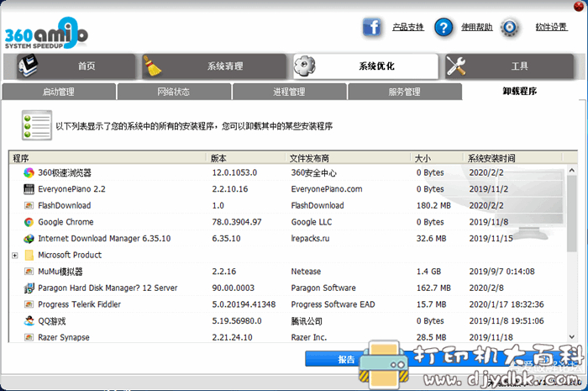The width and height of the screenshot is (588, 391).
Task: Click the blue 报告 button
Action: (x=346, y=360)
